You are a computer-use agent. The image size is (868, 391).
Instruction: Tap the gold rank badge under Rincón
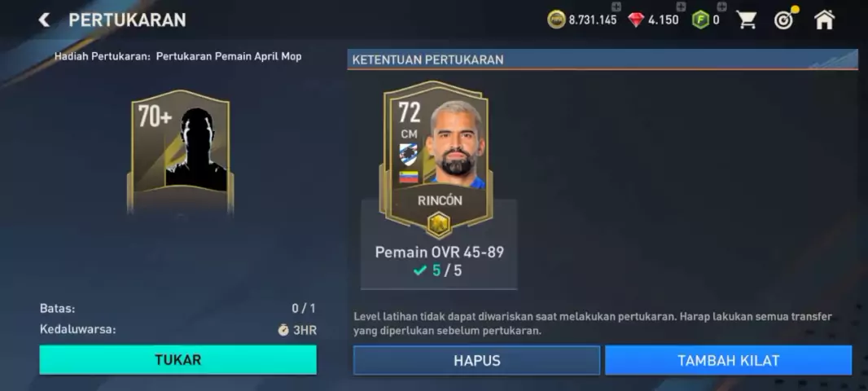(438, 225)
